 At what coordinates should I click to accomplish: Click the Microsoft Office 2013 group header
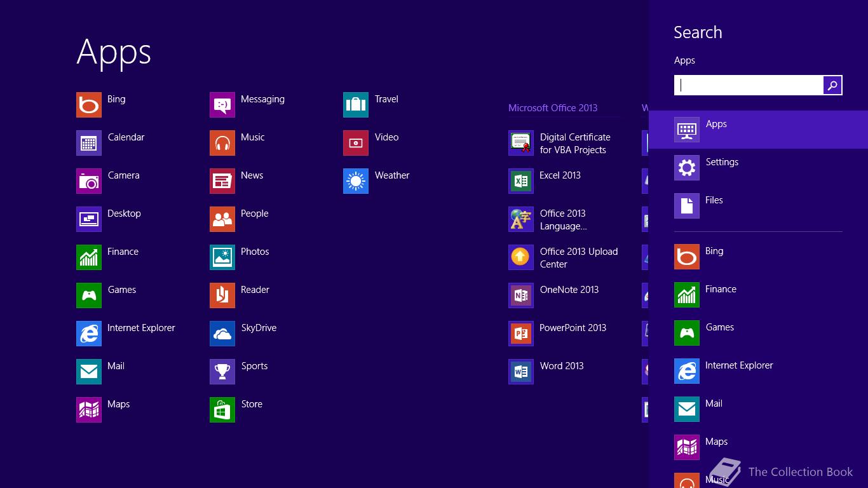(553, 108)
